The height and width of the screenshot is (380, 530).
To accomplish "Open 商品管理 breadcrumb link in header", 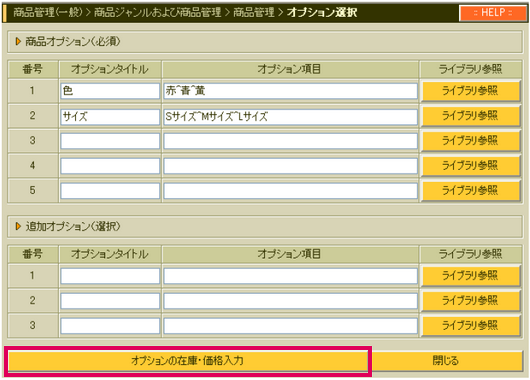I will (254, 13).
